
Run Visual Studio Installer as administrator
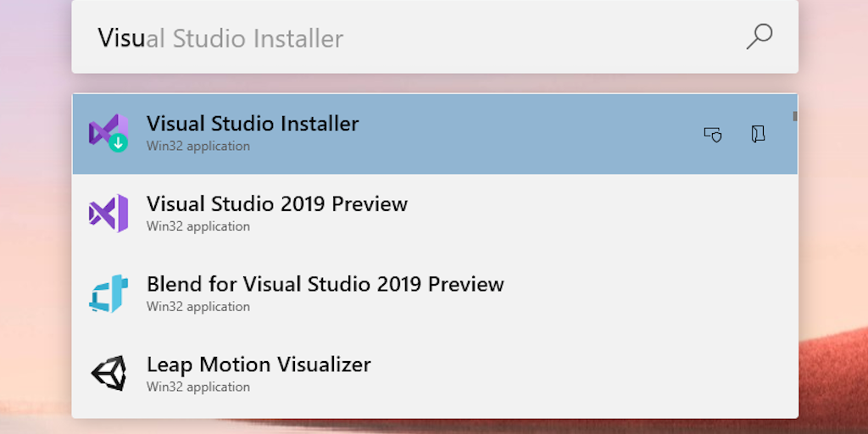pyautogui.click(x=713, y=134)
